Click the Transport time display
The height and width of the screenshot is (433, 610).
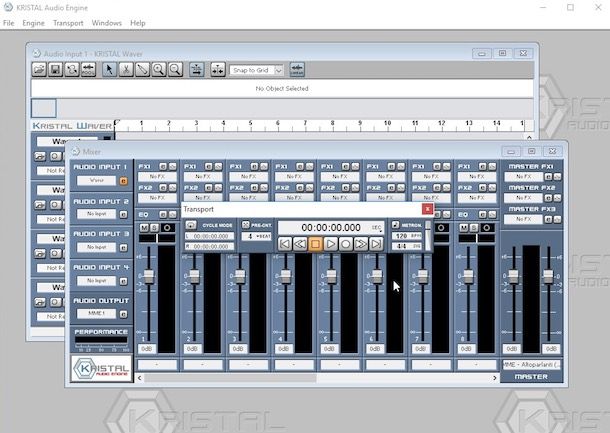(x=331, y=228)
